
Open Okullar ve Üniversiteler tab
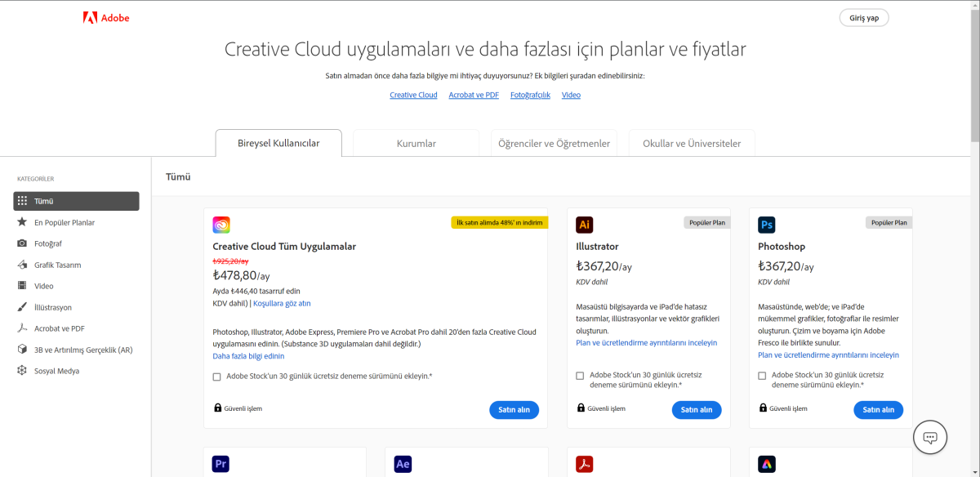(x=692, y=143)
